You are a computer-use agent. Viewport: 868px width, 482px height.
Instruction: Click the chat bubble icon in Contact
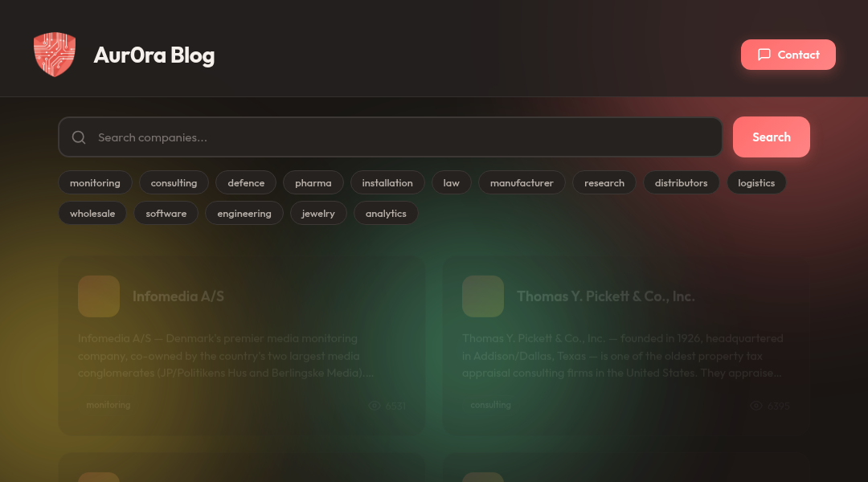764,55
